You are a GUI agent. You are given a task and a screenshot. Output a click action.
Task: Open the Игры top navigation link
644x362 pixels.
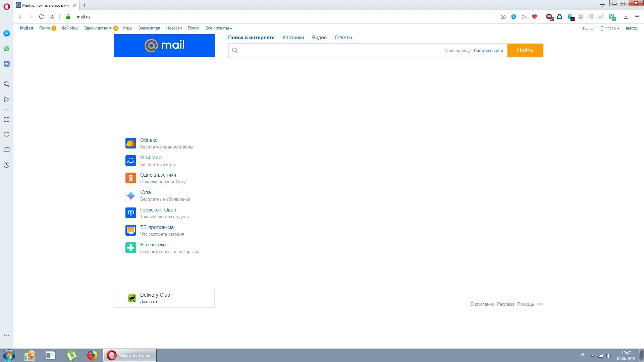pyautogui.click(x=127, y=28)
